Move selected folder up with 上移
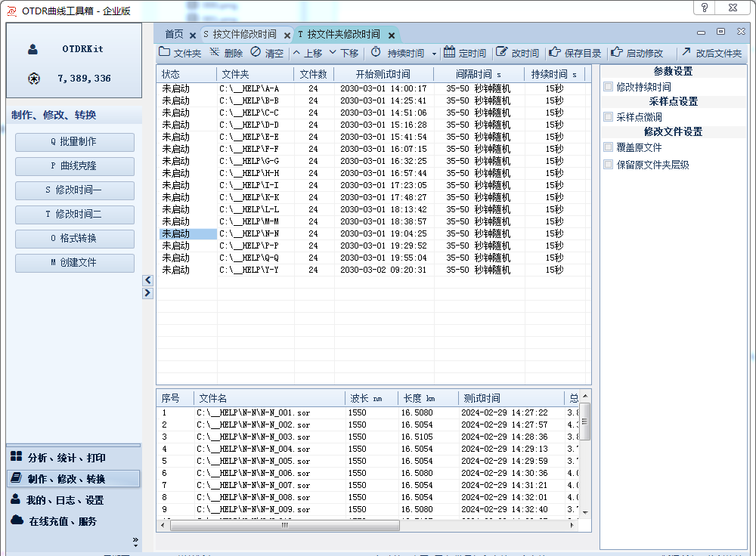The image size is (756, 556). tap(307, 53)
